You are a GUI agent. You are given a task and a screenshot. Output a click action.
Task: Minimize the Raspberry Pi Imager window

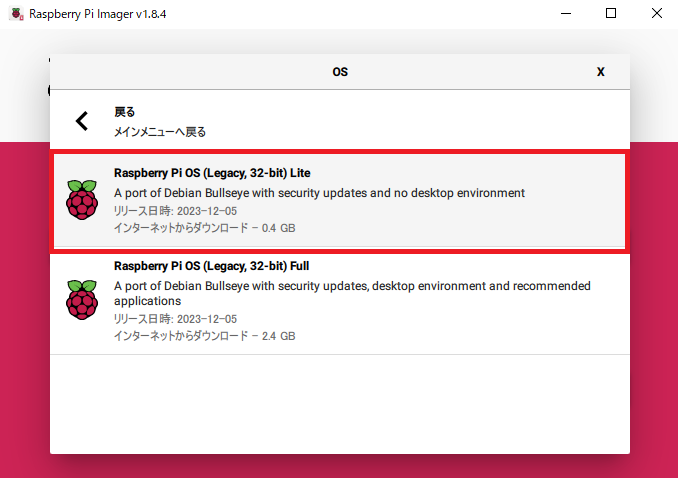click(x=566, y=14)
